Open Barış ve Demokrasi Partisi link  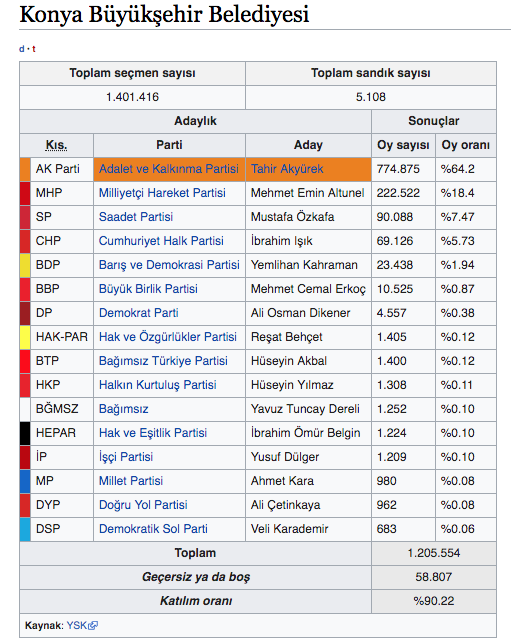(x=169, y=265)
